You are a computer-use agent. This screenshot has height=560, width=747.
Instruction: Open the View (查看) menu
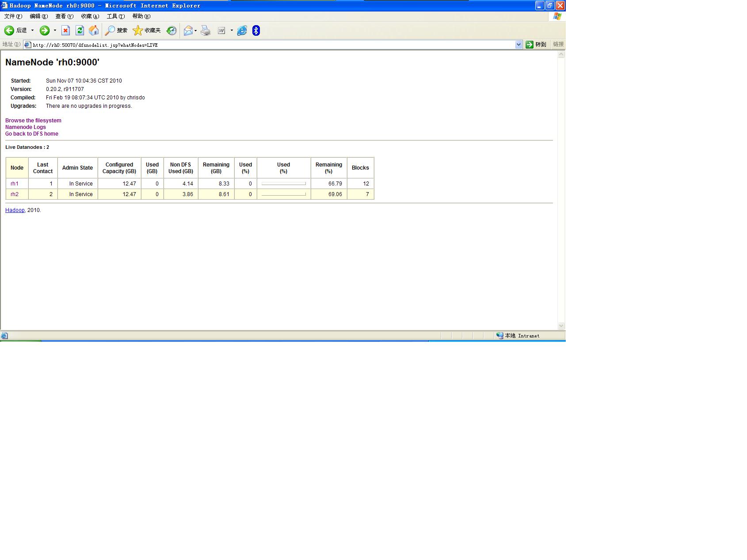[65, 16]
